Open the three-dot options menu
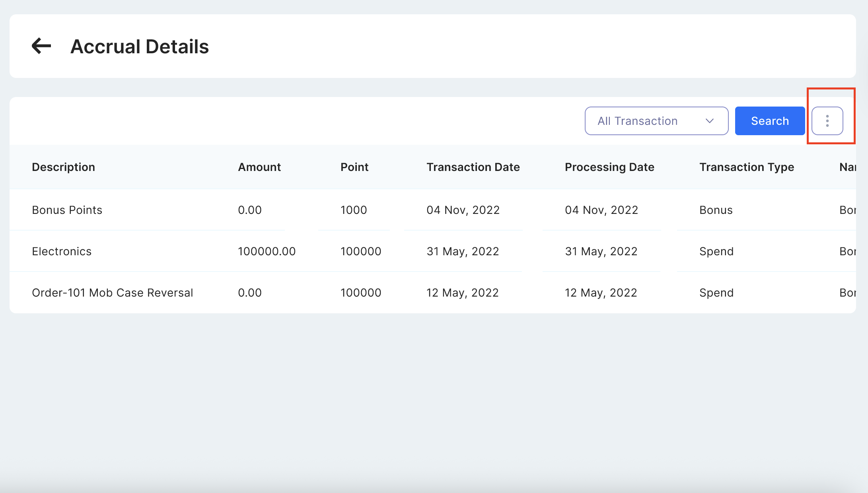Image resolution: width=868 pixels, height=493 pixels. 827,121
